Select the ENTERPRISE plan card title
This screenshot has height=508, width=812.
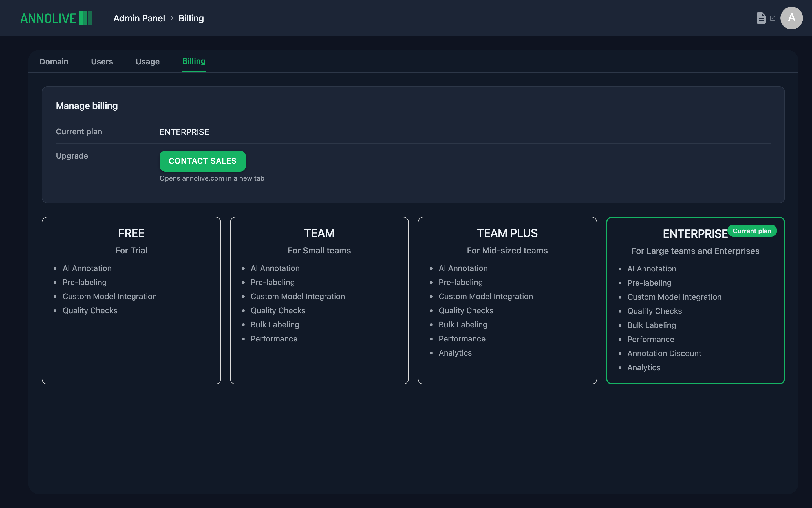pyautogui.click(x=695, y=234)
